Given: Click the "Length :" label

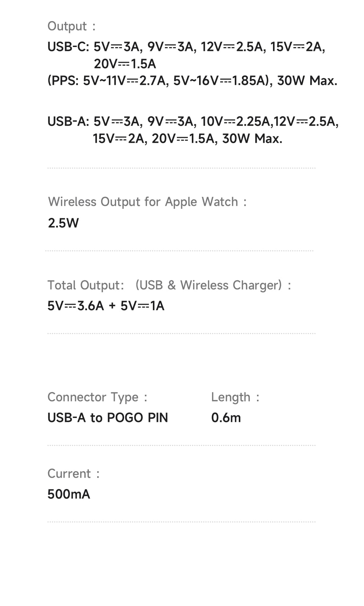Looking at the screenshot, I should [235, 397].
